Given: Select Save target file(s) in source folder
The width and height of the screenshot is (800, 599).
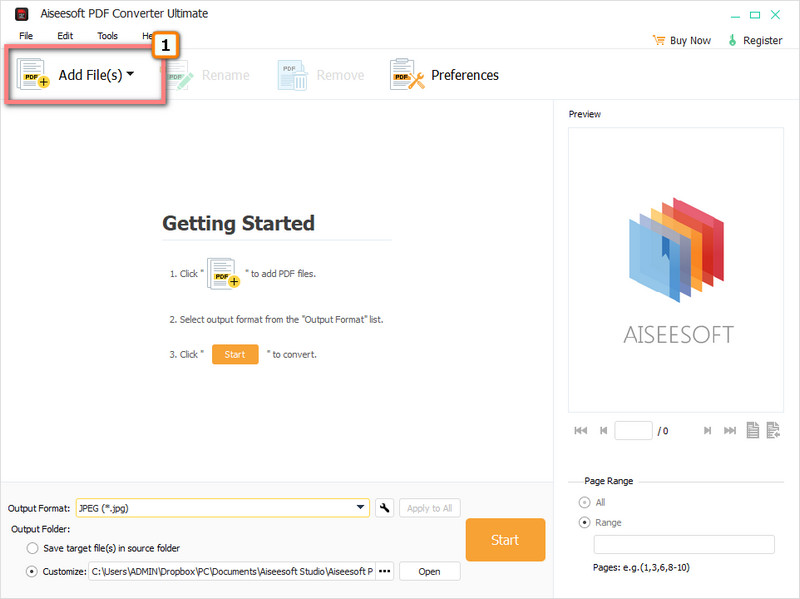Looking at the screenshot, I should click(32, 548).
